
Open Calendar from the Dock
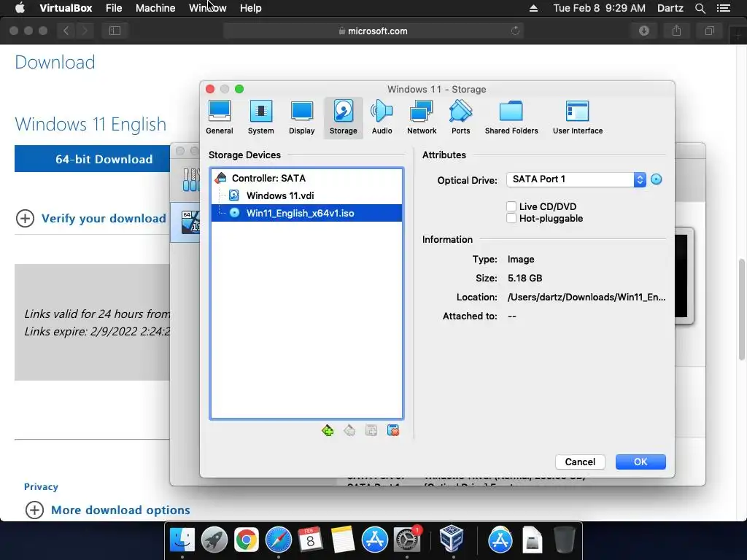pos(311,540)
